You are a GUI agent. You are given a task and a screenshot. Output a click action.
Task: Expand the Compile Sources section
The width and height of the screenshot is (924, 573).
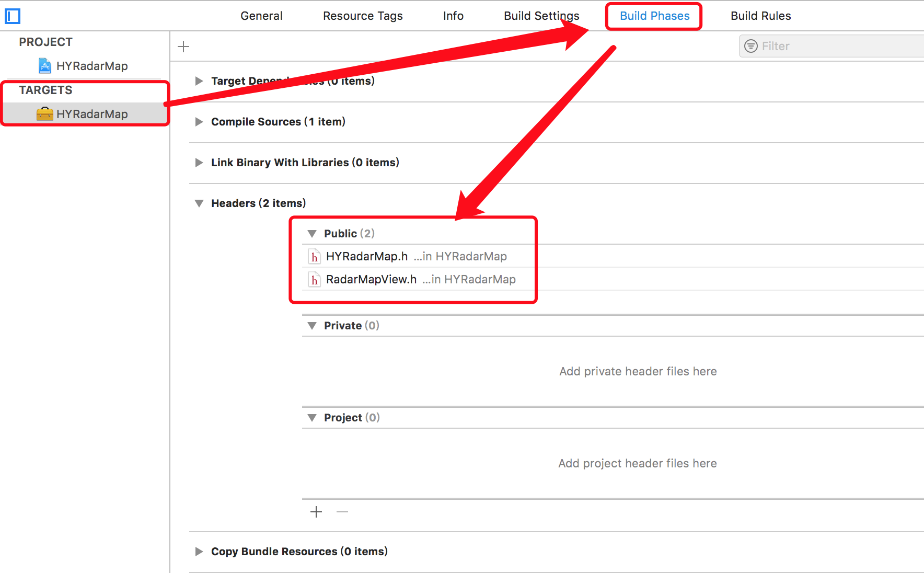tap(199, 122)
